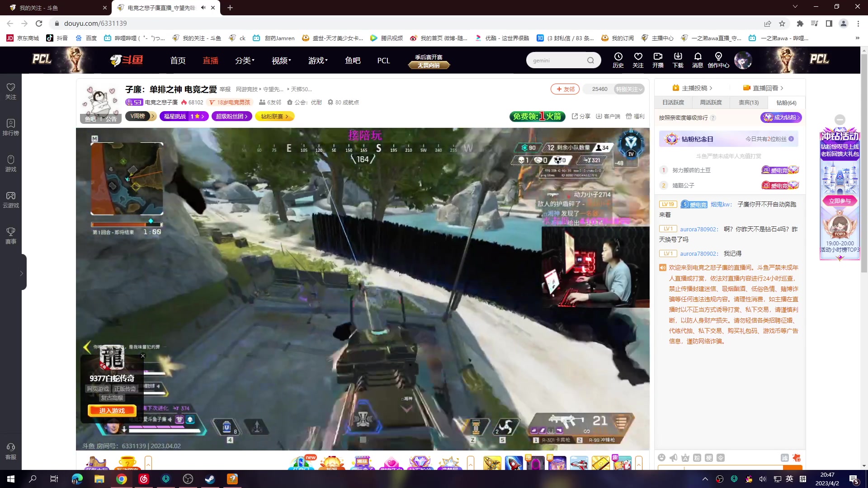Switch to the 日活跃度 tab
The image size is (868, 488).
pyautogui.click(x=673, y=103)
